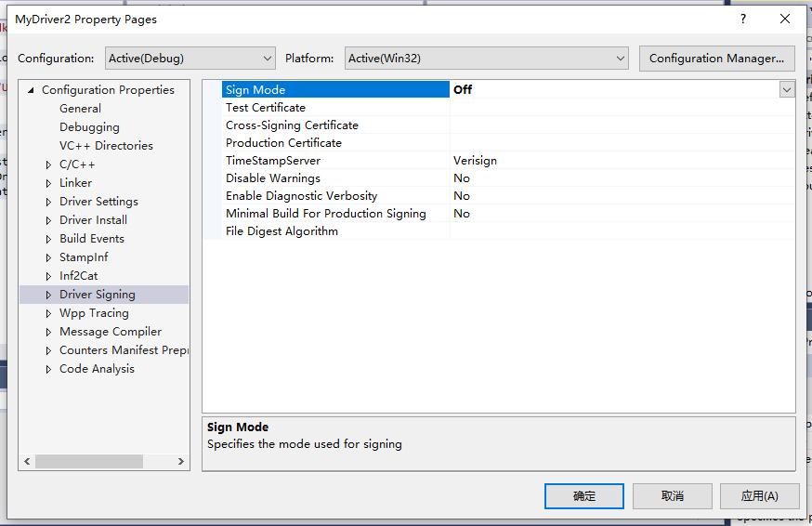This screenshot has width=812, height=526.
Task: Click the help question mark button
Action: point(743,20)
